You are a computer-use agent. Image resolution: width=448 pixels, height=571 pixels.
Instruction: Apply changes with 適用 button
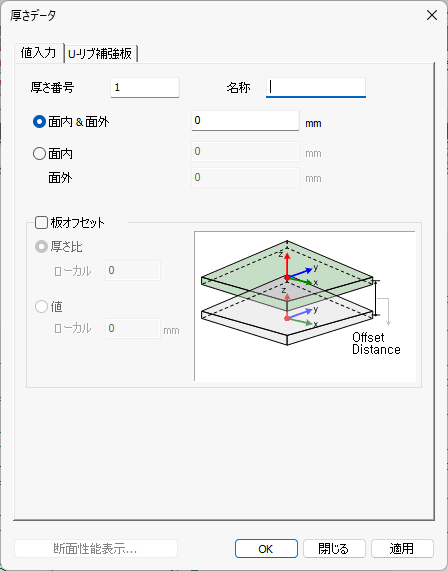402,548
